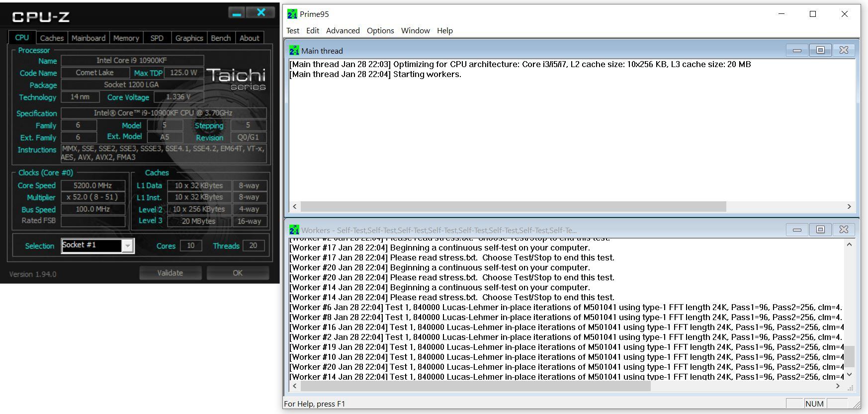Viewport: 868px width, 414px height.
Task: Open the Mainboard tab in CPU-Z
Action: point(88,38)
